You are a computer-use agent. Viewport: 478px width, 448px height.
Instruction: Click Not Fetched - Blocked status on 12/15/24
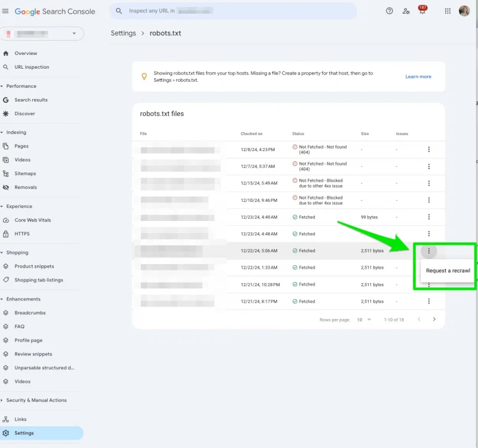click(317, 183)
